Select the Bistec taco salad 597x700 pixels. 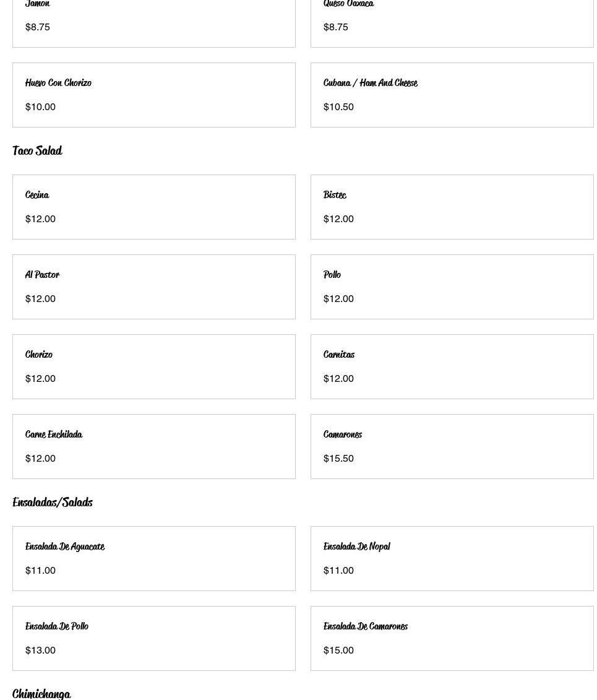pyautogui.click(x=452, y=207)
